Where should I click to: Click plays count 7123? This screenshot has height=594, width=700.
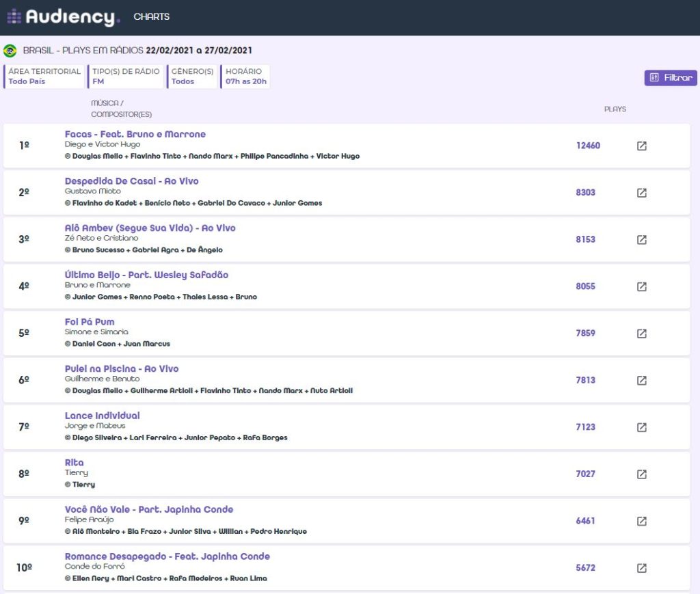pos(585,427)
